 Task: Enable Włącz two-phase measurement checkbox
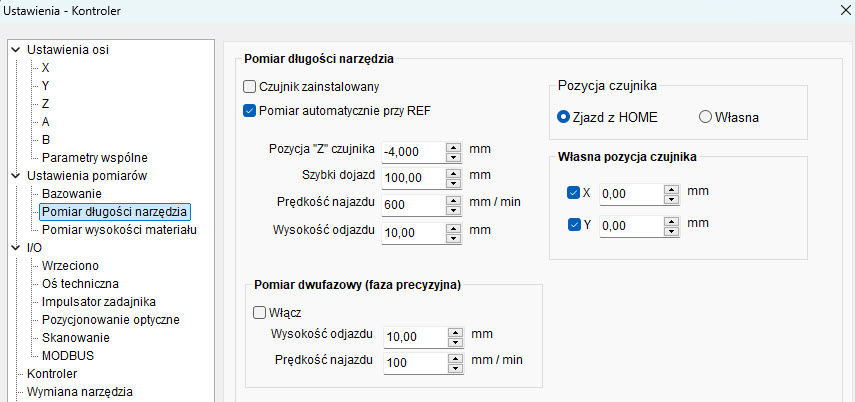[260, 313]
